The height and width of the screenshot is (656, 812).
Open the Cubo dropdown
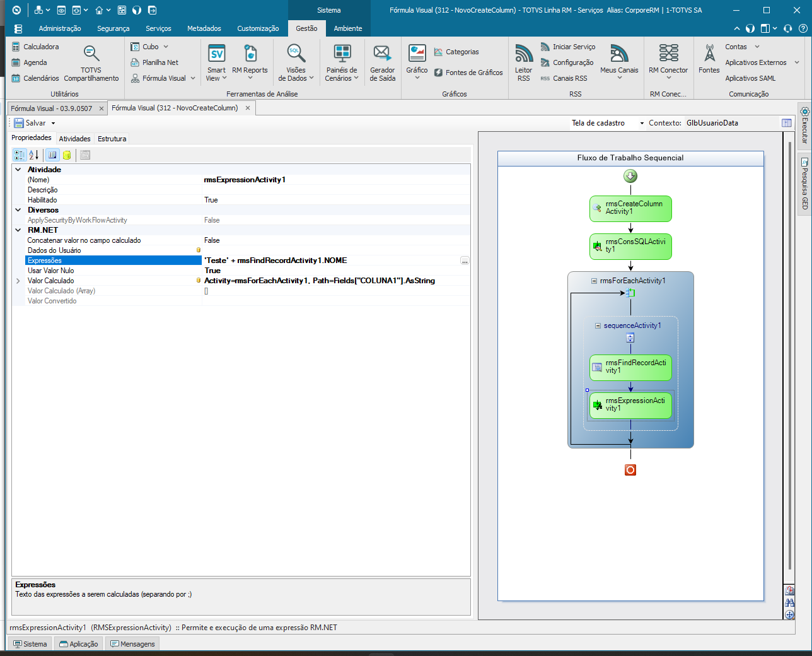(x=166, y=47)
